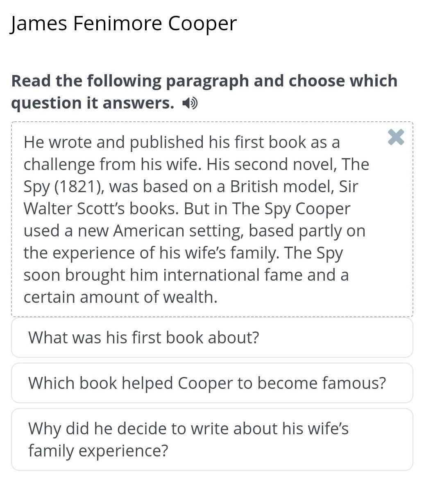Dismiss the paragraph with the X icon
Screen dimensions: 433x504
(x=396, y=137)
